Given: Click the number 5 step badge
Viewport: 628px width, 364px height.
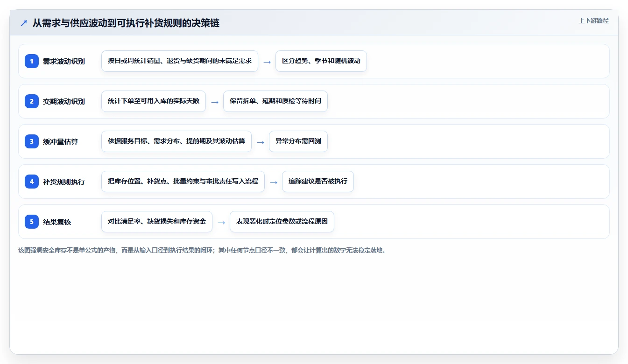Looking at the screenshot, I should [32, 222].
